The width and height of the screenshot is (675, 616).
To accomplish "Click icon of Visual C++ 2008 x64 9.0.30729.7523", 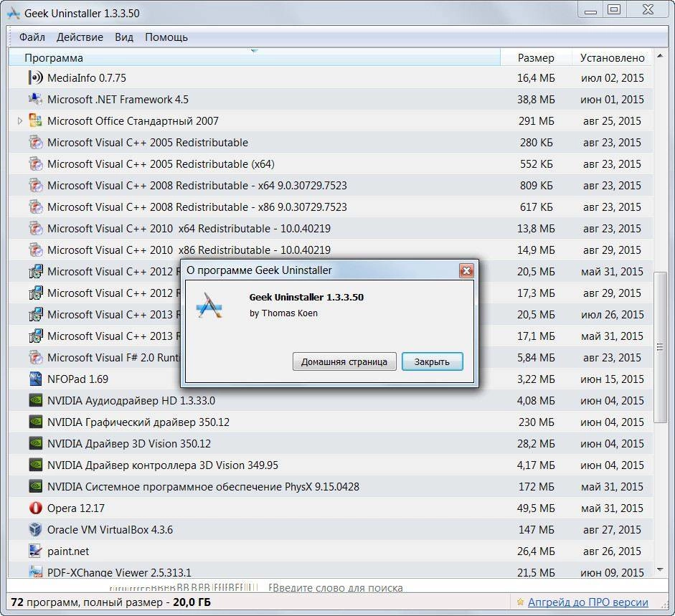I will tap(36, 186).
